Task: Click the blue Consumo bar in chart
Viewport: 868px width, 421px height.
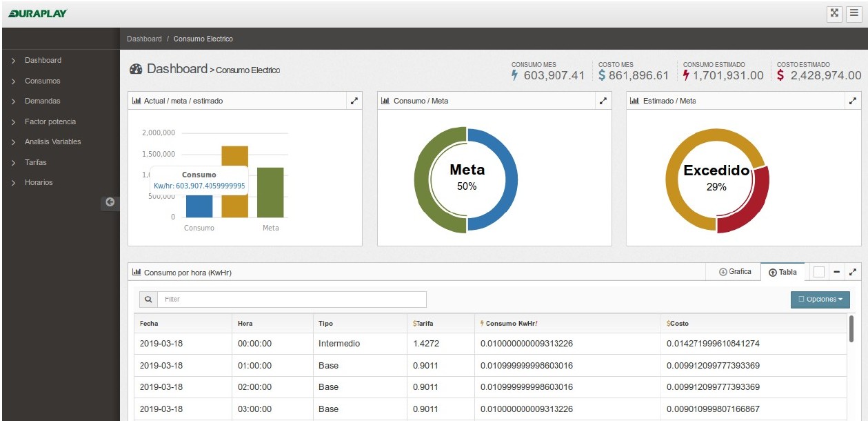Action: point(199,206)
